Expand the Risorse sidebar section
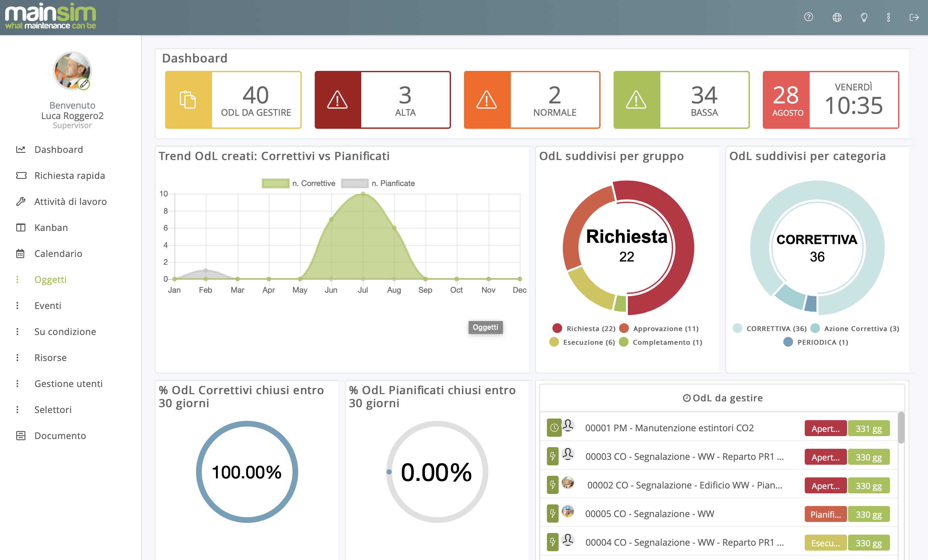928x560 pixels. (50, 357)
